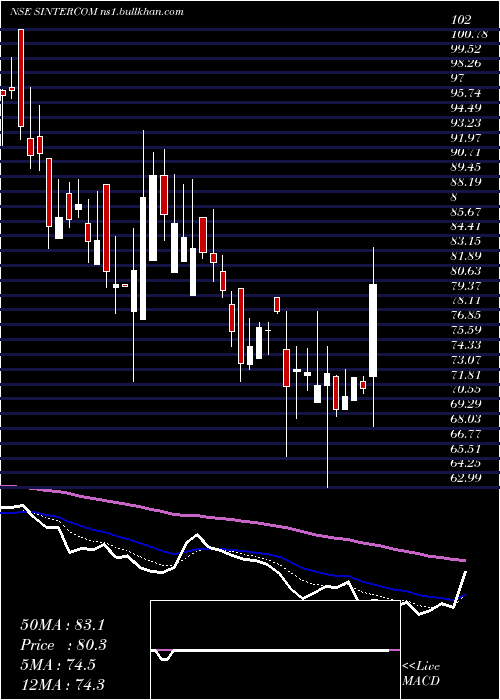Image resolution: width=500 pixels, height=700 pixels.
Task: Pick the 83.15 price label
Action: click(x=466, y=241)
